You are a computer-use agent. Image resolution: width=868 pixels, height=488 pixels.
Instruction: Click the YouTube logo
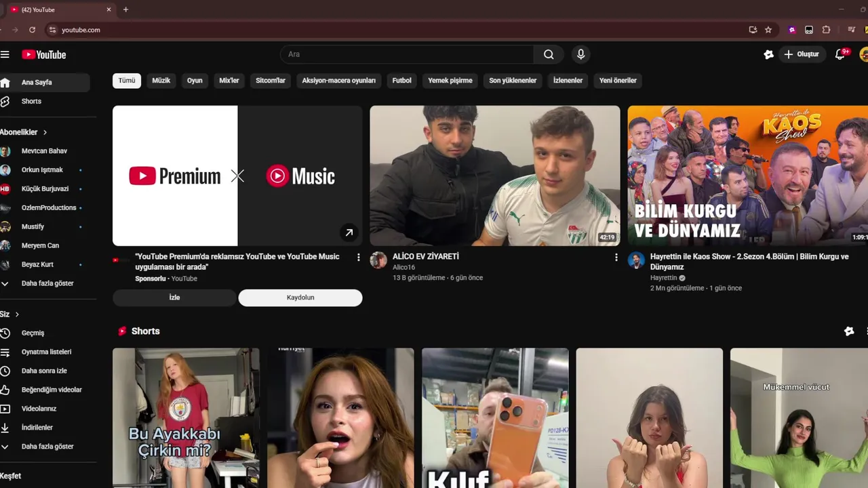(43, 54)
